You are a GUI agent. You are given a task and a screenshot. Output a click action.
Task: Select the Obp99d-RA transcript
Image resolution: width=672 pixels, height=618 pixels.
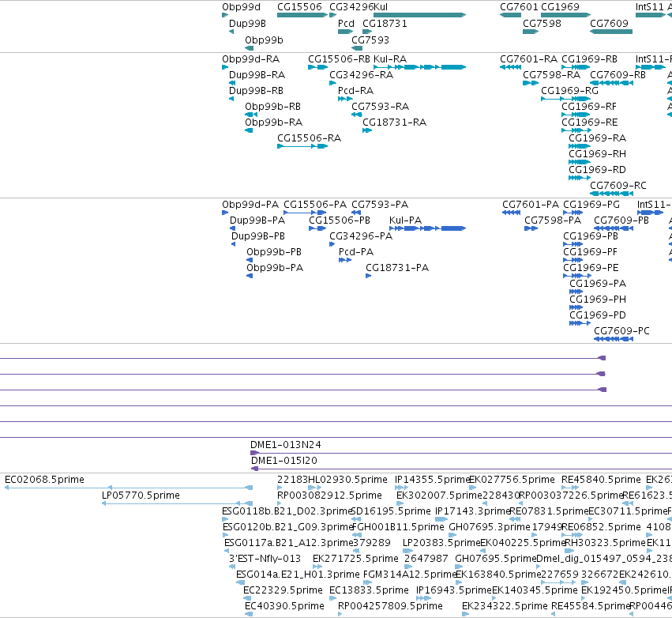[225, 67]
